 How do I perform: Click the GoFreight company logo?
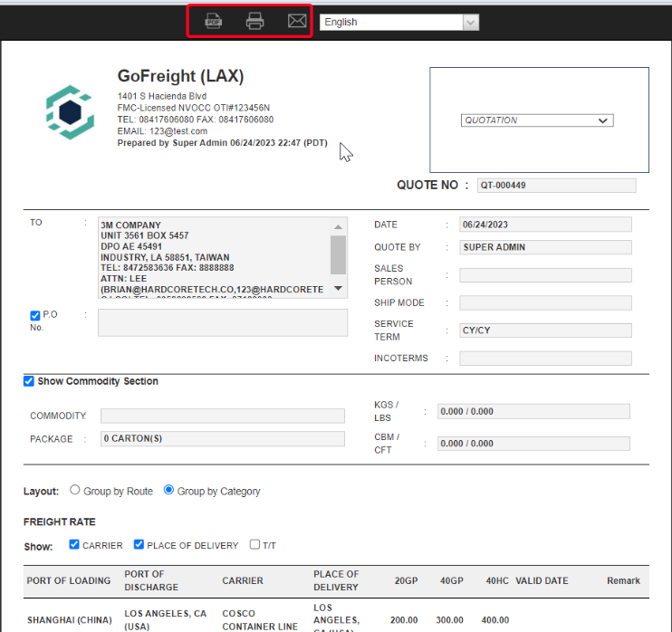70,110
